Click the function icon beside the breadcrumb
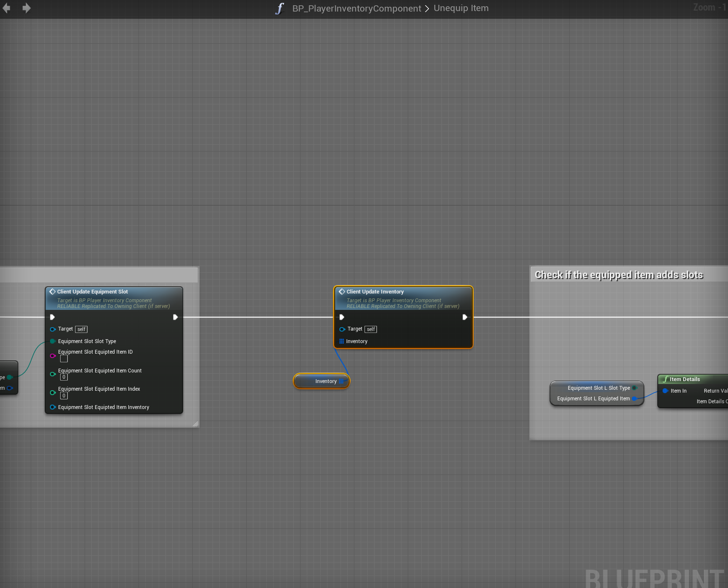The height and width of the screenshot is (588, 728). (x=280, y=9)
